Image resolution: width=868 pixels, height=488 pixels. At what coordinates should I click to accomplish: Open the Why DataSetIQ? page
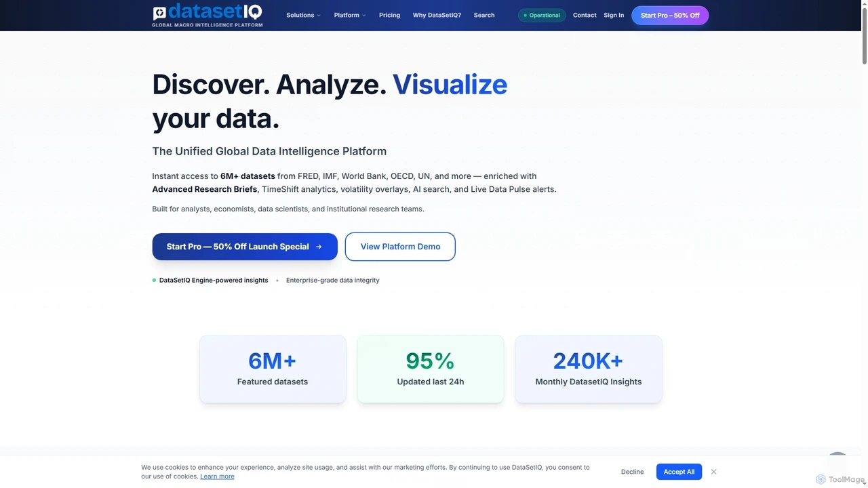coord(437,15)
